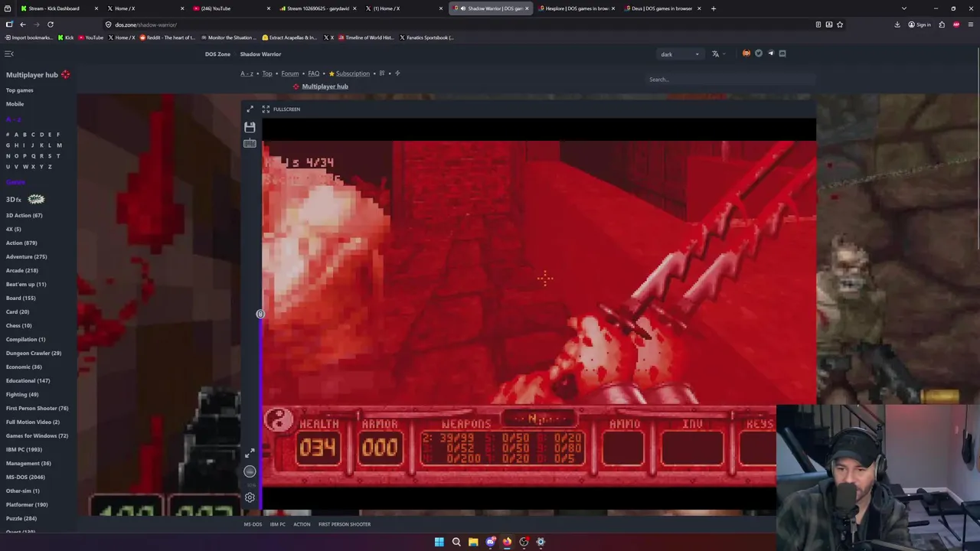Open Fighting (49) category
This screenshot has height=551, width=980.
coord(22,394)
